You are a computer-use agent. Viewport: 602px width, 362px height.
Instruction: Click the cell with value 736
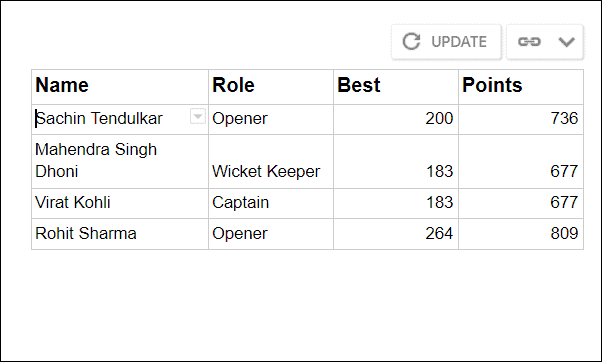click(521, 119)
